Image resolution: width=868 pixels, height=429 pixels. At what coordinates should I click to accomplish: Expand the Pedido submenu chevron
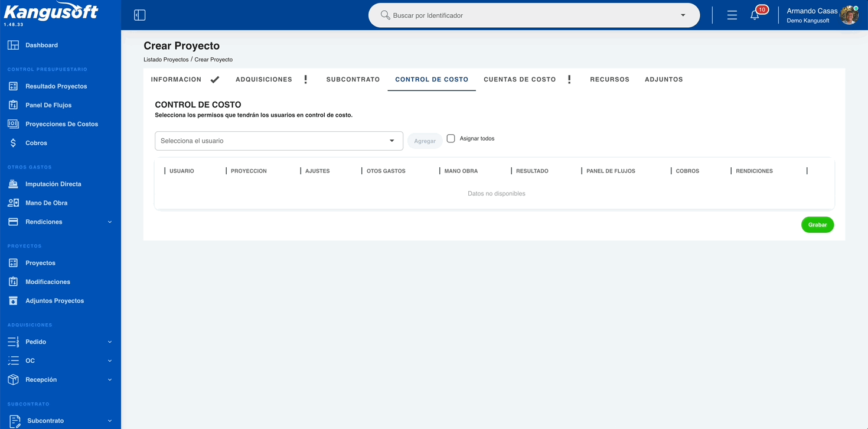110,342
